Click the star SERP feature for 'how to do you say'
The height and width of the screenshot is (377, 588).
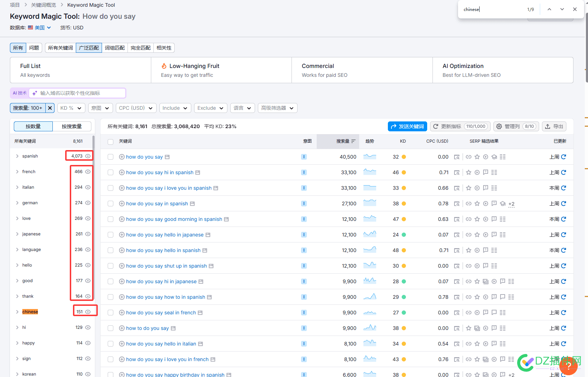point(469,328)
